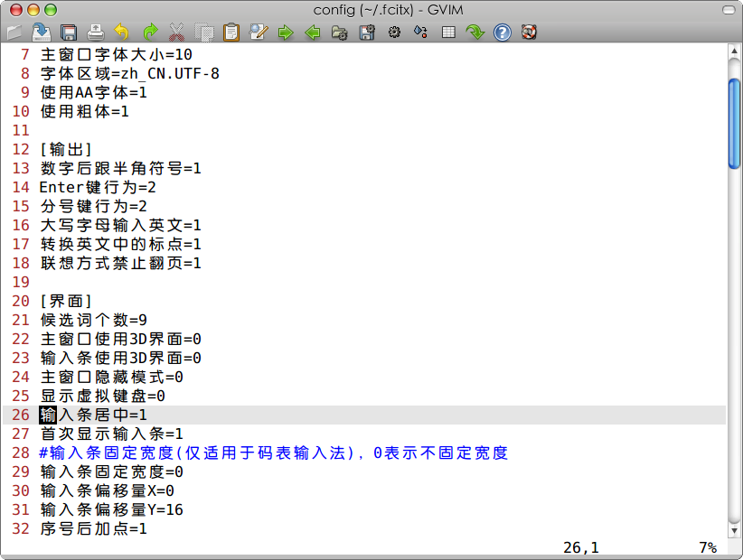The width and height of the screenshot is (743, 560).
Task: Click the blue vertical scrollbar thumb
Action: coord(734,124)
